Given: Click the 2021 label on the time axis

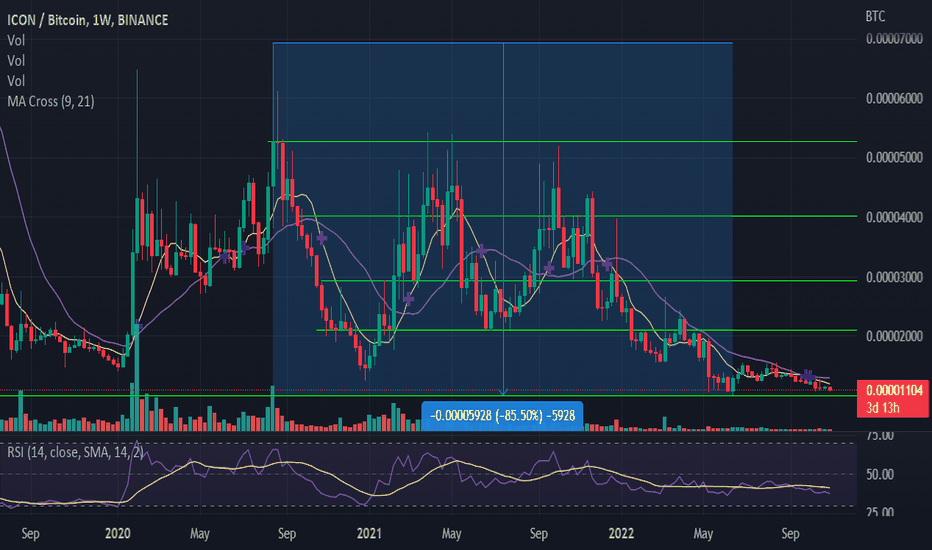Looking at the screenshot, I should pos(369,533).
